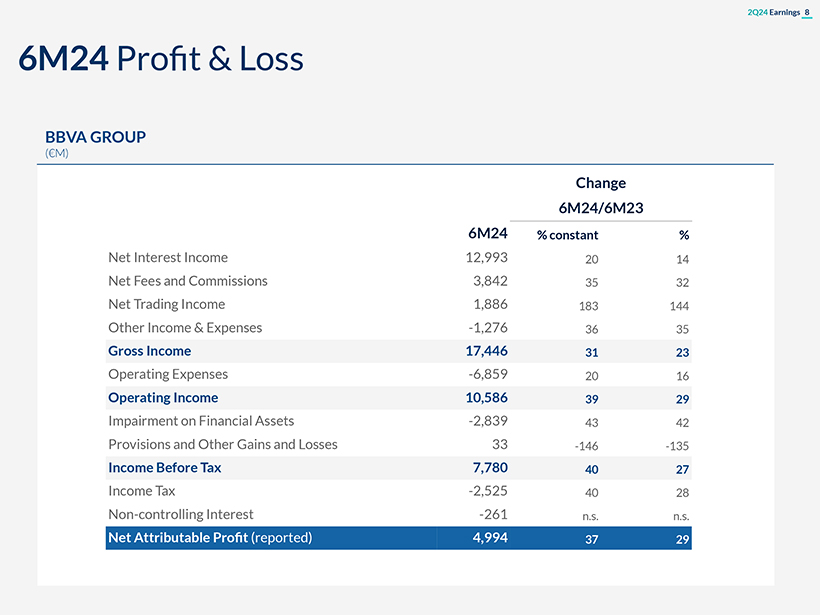Click the 2Q24 Earnings page label

[775, 12]
